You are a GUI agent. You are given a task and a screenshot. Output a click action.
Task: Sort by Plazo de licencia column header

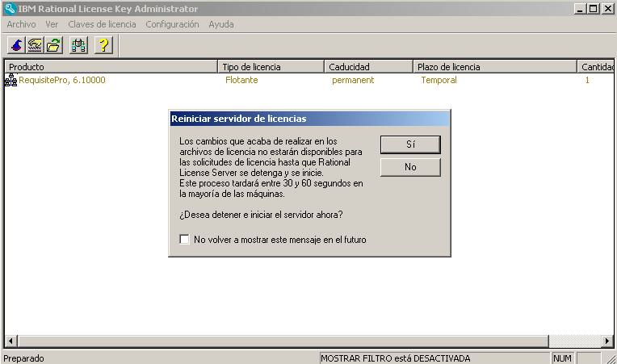tap(495, 67)
